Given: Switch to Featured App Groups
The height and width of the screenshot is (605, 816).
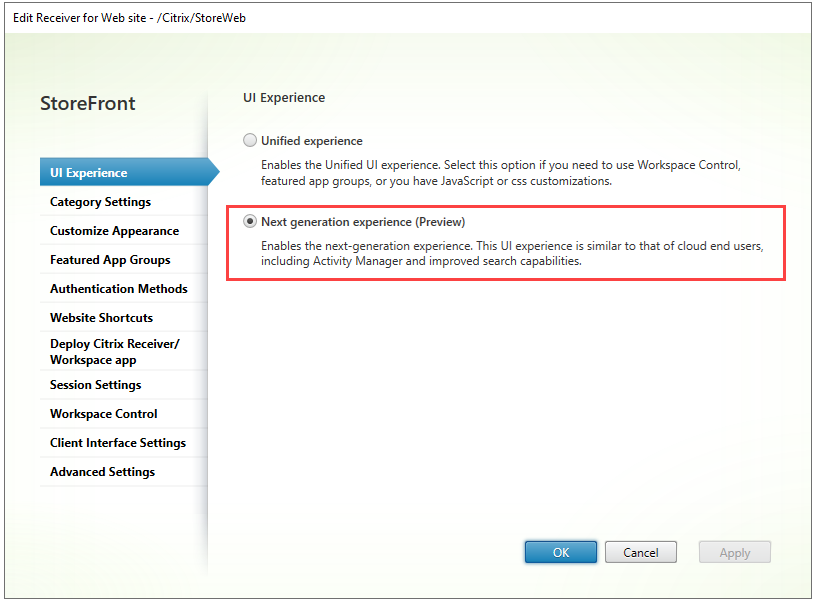Looking at the screenshot, I should (110, 260).
